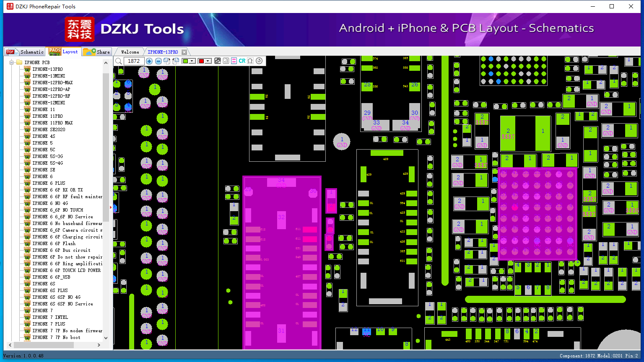
Task: Switch to the Schematic tab
Action: click(x=24, y=52)
